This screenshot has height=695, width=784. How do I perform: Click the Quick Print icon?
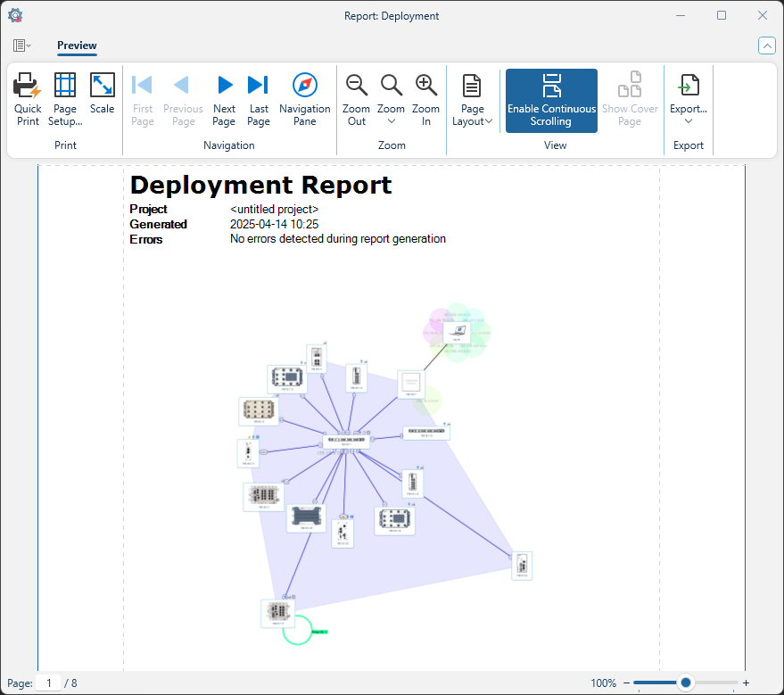27,98
